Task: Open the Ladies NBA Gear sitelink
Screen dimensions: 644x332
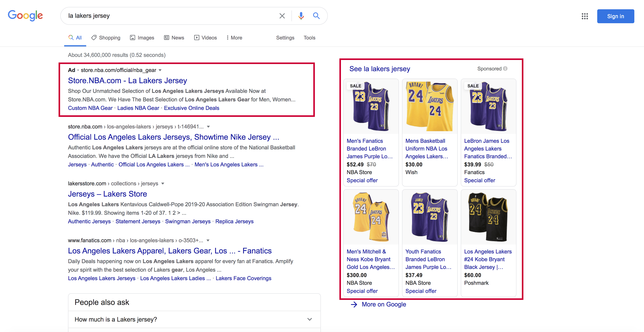Action: pyautogui.click(x=138, y=108)
